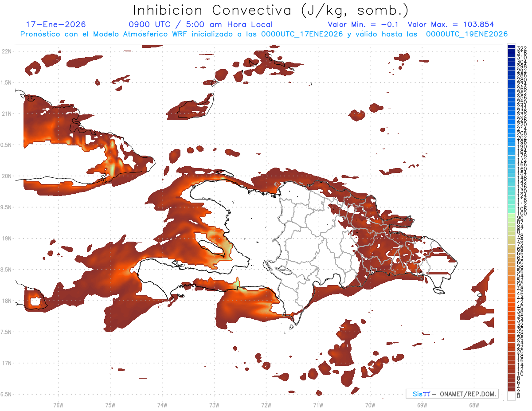This screenshot has height=411, width=532.
Task: Click the date '17-Ene-2026'
Action: 56,24
